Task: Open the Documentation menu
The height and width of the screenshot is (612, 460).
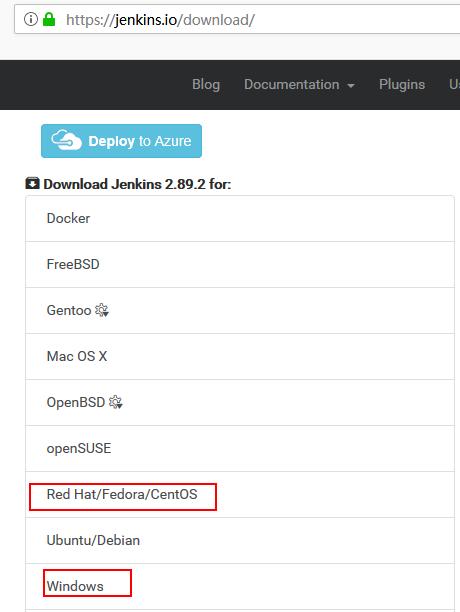Action: tap(299, 84)
